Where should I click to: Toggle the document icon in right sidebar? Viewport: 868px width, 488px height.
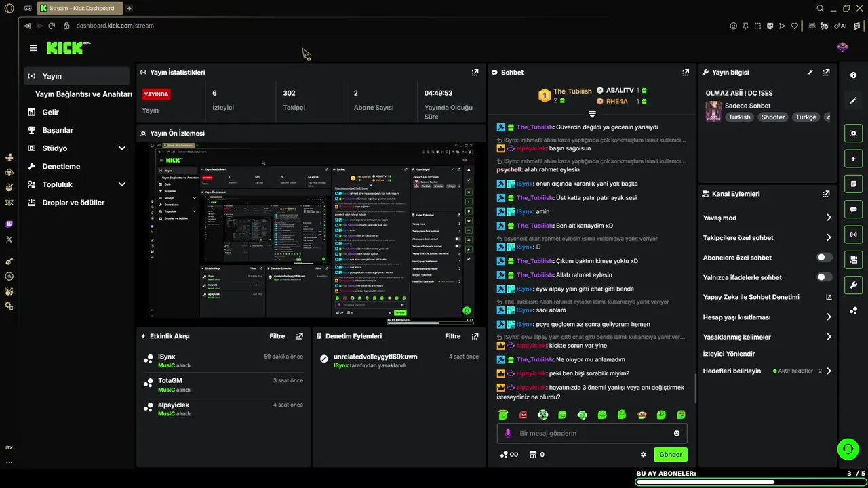[853, 184]
